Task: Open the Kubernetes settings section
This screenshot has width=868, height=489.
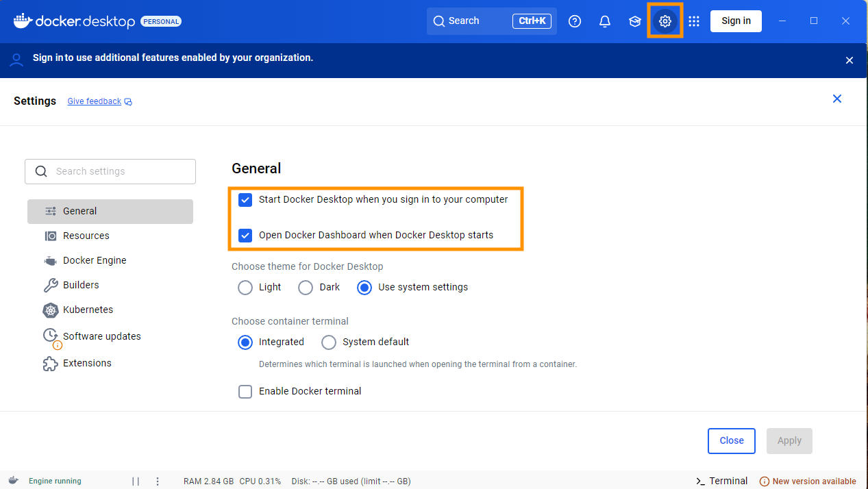Action: tap(110, 310)
